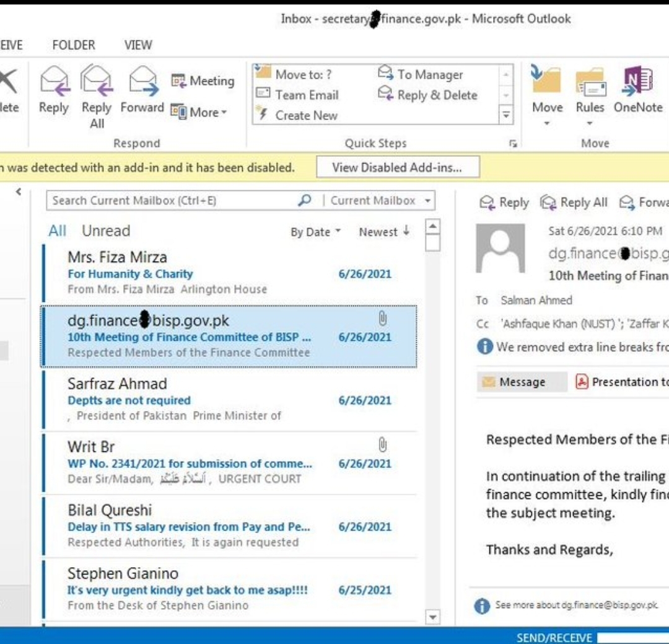Open the Presentation PDF attachment
The width and height of the screenshot is (669, 644).
(x=622, y=382)
